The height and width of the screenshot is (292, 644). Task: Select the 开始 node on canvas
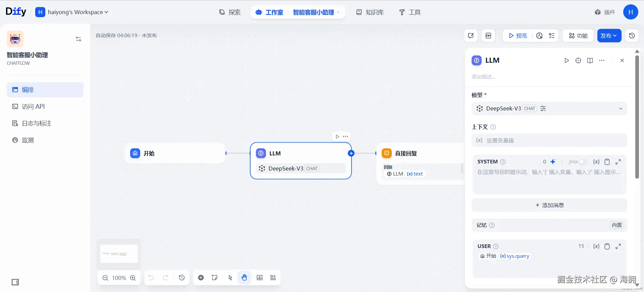coord(175,153)
